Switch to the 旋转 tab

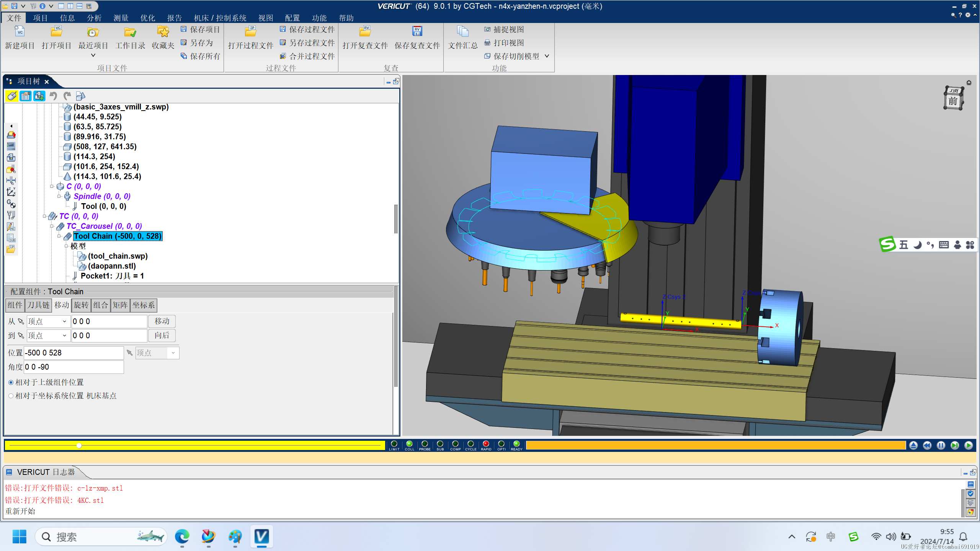[81, 305]
